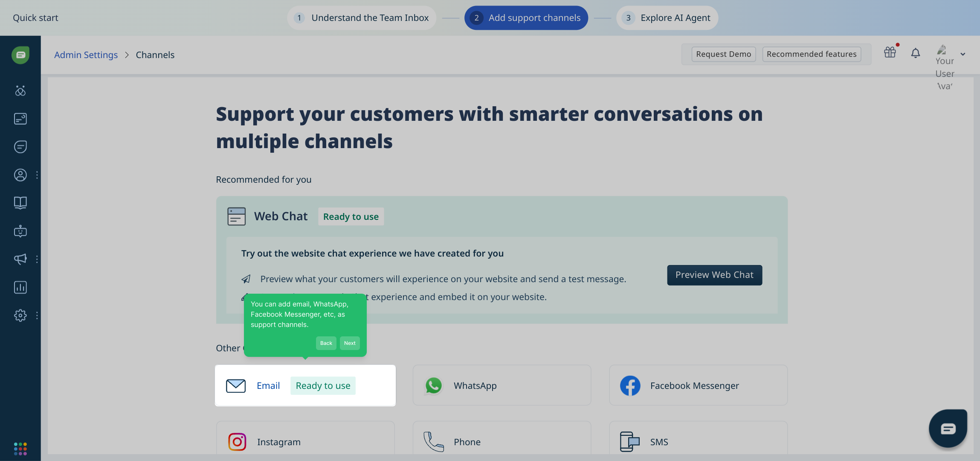The height and width of the screenshot is (461, 980).
Task: Open the bot sidebar icon
Action: coord(20,231)
